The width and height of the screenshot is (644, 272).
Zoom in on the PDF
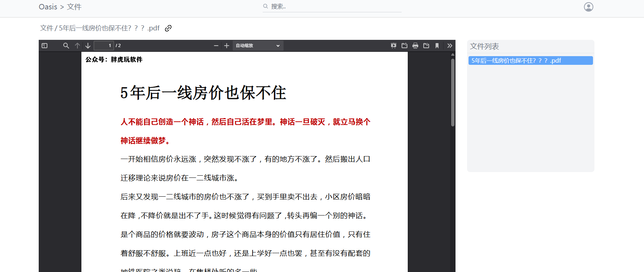tap(226, 46)
